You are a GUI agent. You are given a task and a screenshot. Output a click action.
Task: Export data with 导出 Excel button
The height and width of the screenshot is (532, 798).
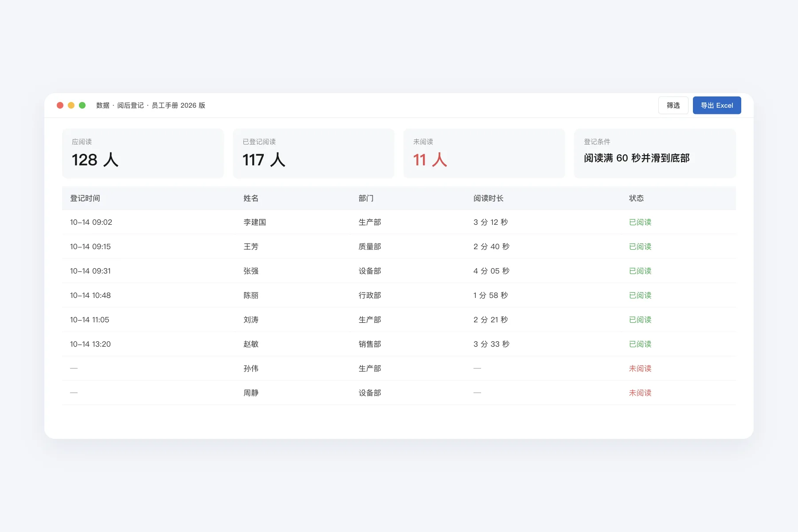point(717,106)
